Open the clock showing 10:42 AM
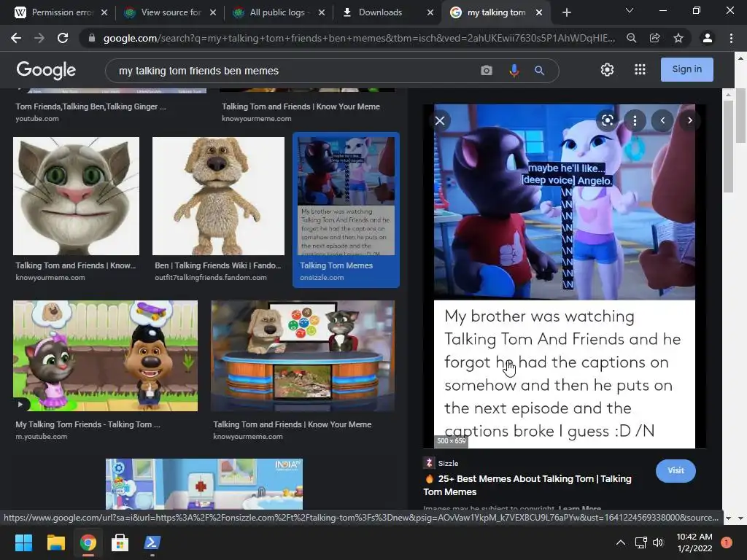 (694, 542)
